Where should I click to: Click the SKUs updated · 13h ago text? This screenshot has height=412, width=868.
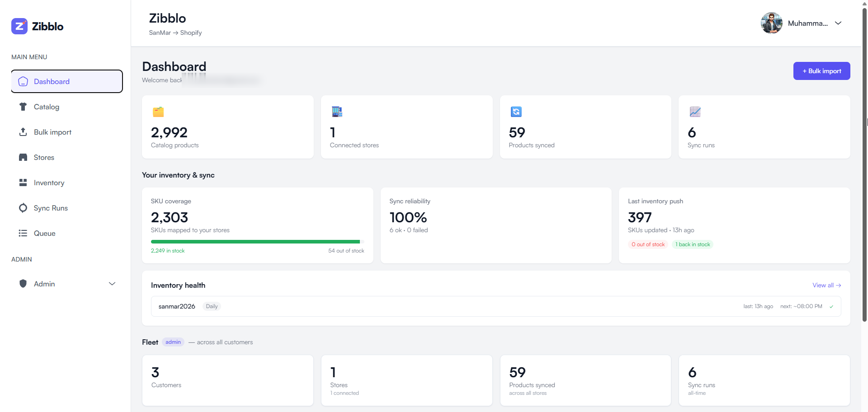[661, 230]
